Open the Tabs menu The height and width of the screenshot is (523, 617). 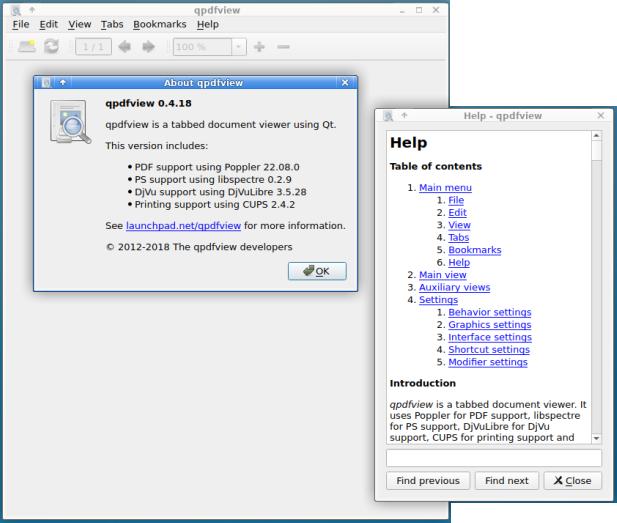(112, 24)
